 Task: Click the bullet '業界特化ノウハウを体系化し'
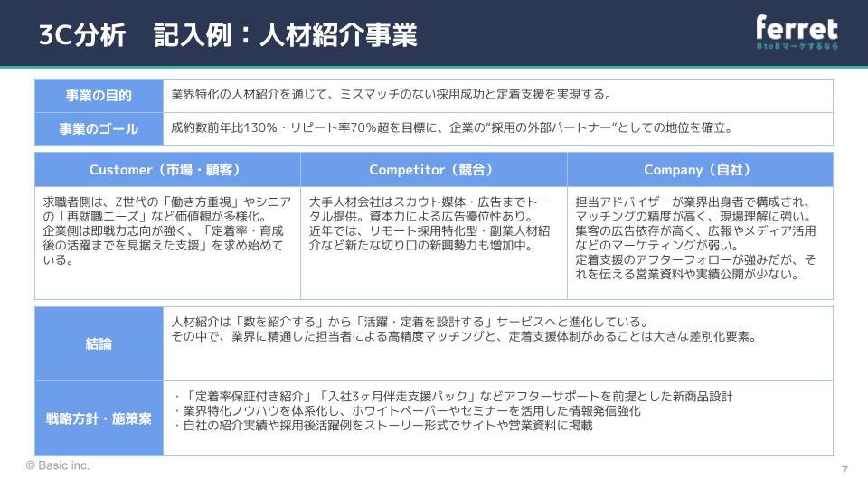click(406, 410)
